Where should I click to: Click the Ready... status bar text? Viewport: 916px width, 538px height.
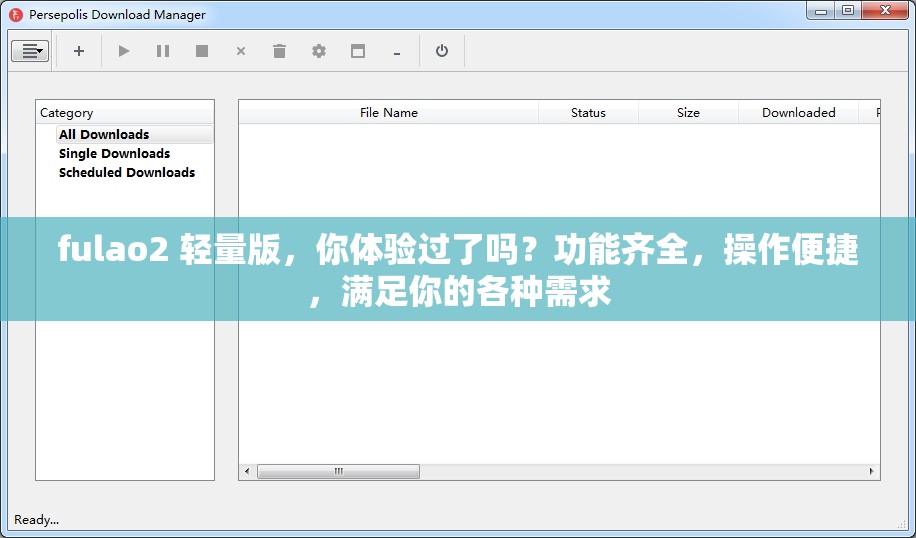pos(36,519)
